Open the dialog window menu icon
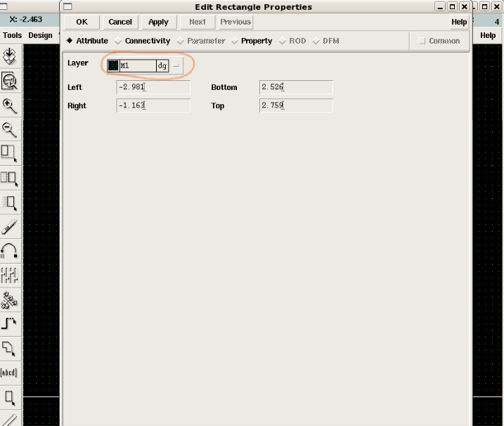 point(67,6)
